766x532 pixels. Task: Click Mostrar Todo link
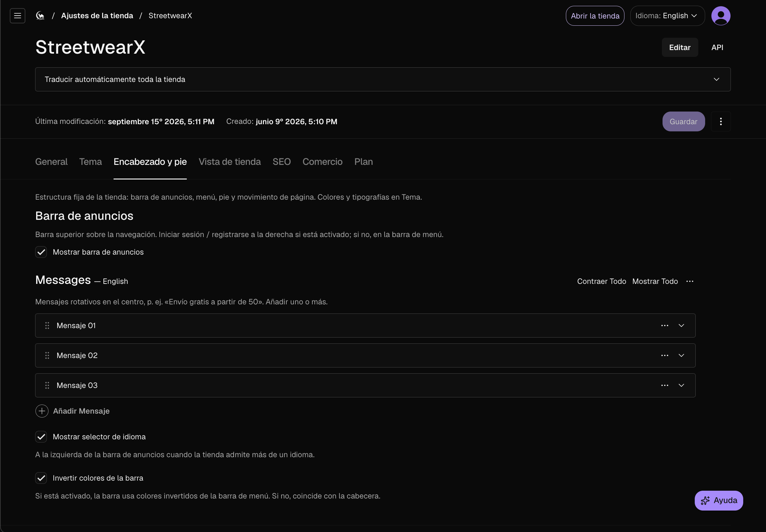click(655, 281)
